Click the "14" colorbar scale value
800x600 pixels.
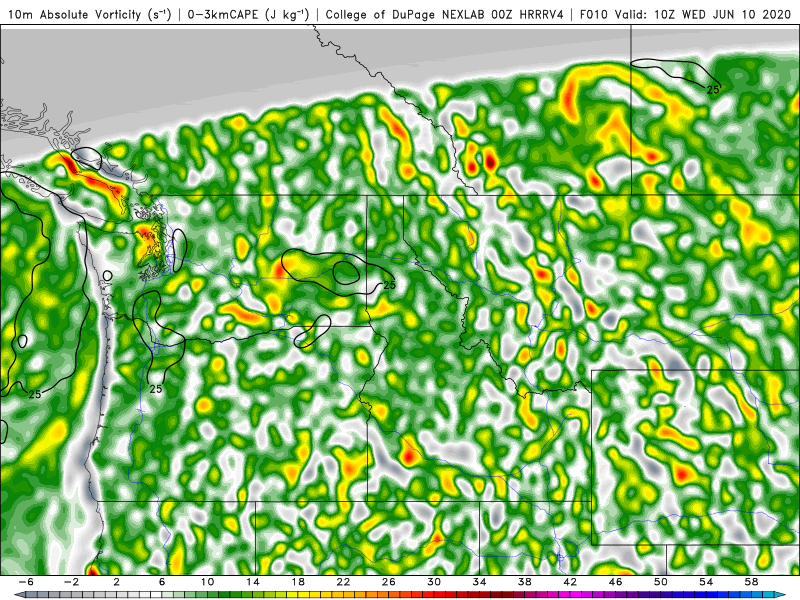253,582
